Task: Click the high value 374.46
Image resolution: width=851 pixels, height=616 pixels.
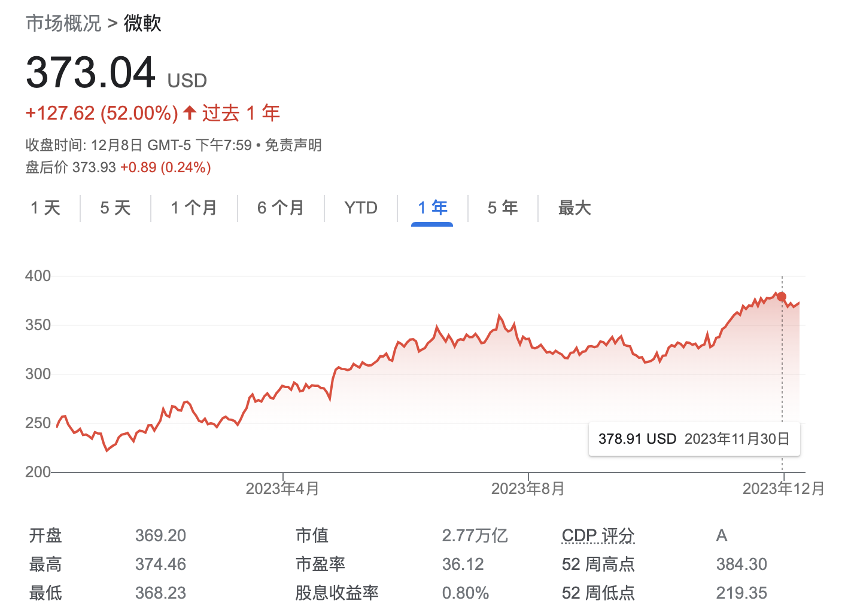Action: pyautogui.click(x=160, y=564)
